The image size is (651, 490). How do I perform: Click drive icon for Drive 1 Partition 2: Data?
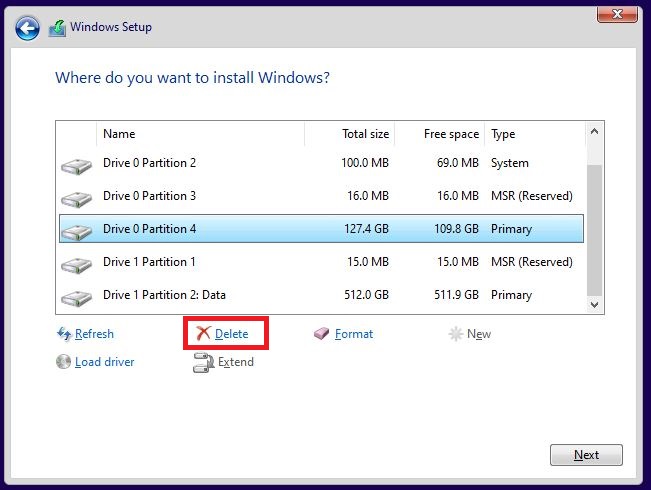coord(76,298)
